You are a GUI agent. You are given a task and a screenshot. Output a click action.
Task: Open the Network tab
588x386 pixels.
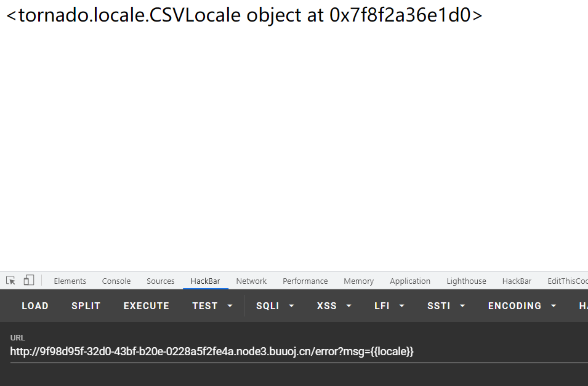(251, 281)
